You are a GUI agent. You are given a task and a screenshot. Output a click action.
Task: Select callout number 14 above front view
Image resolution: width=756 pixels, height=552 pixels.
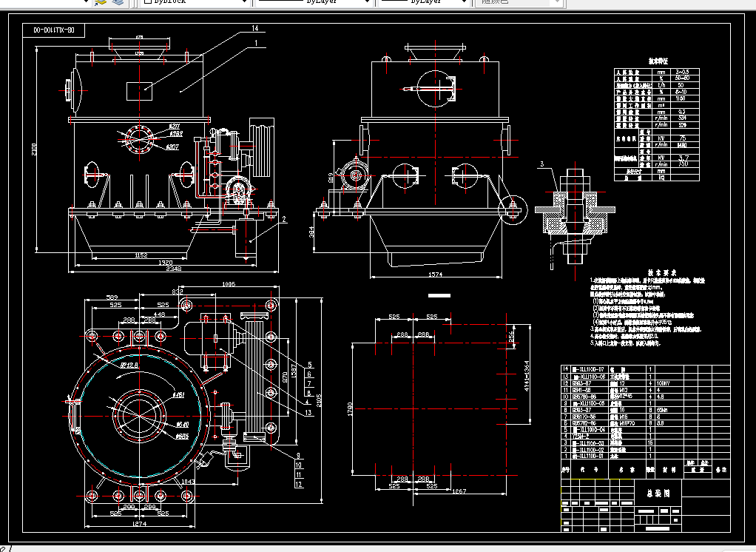(255, 28)
